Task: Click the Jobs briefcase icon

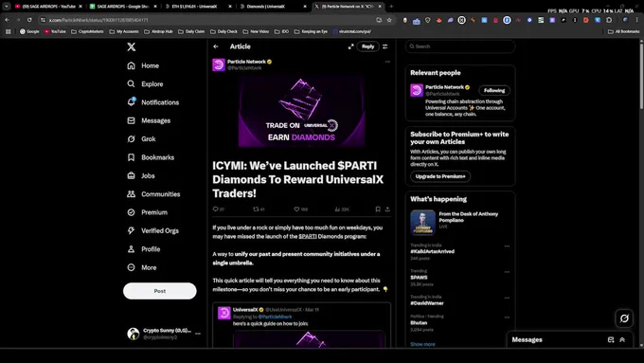Action: click(131, 175)
